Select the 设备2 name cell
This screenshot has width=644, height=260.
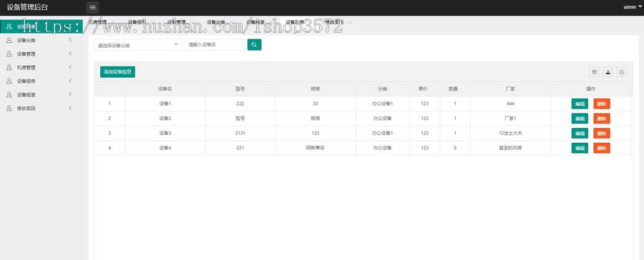pyautogui.click(x=165, y=119)
